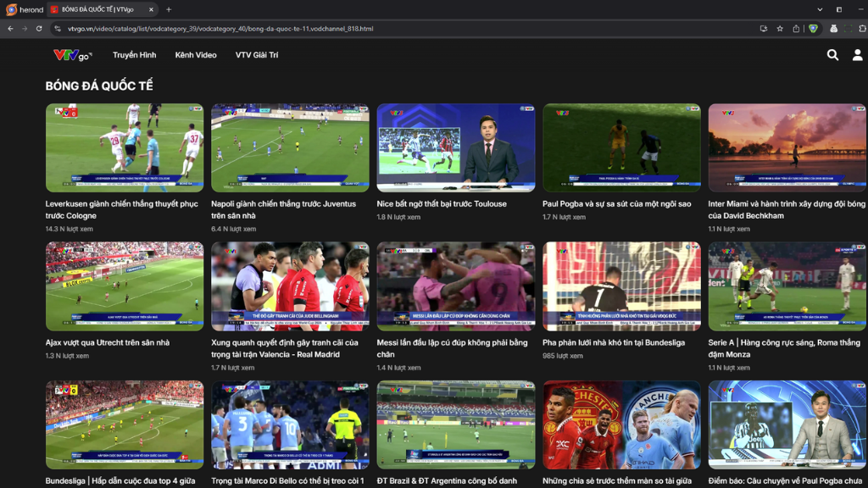Open the VTV Giải Trí menu
The height and width of the screenshot is (488, 868).
(x=257, y=55)
